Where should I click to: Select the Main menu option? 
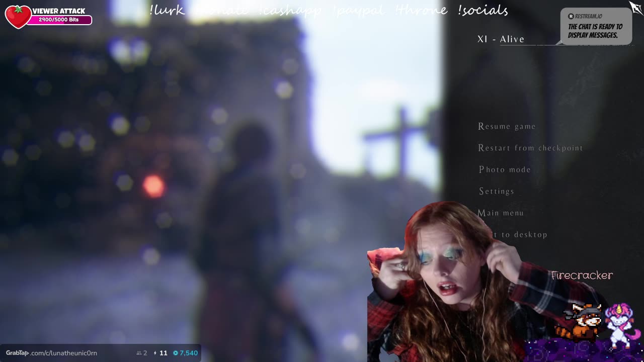(501, 213)
